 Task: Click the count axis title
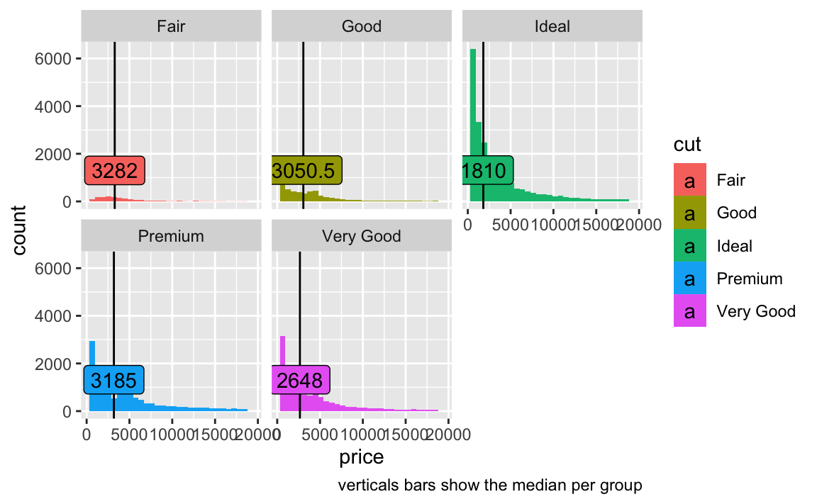pos(18,230)
